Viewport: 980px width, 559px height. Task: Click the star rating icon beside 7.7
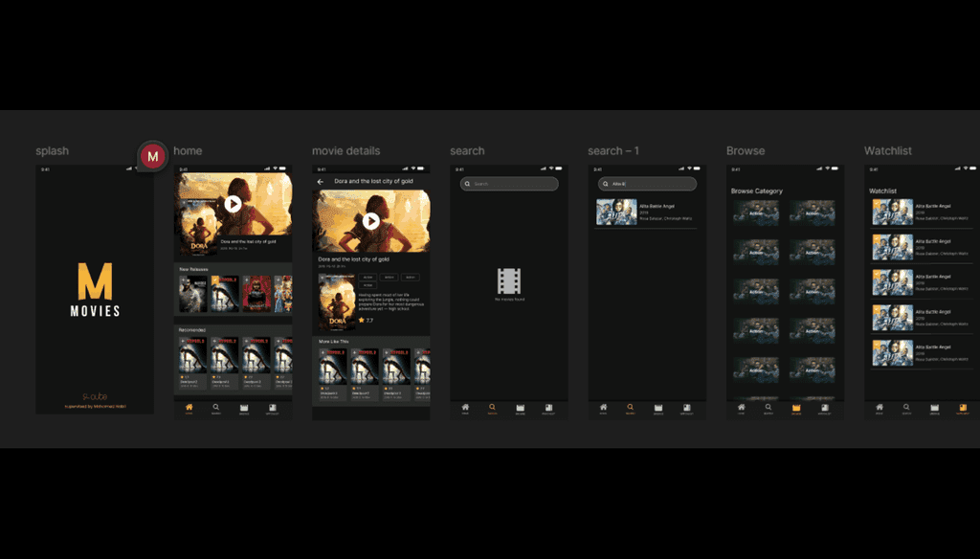click(x=361, y=320)
